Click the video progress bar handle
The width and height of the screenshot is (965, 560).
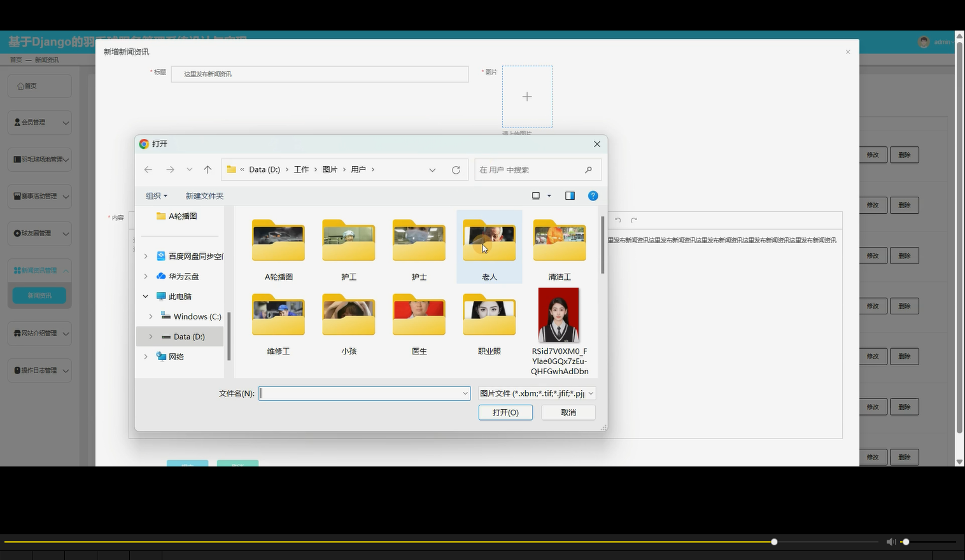pyautogui.click(x=774, y=542)
